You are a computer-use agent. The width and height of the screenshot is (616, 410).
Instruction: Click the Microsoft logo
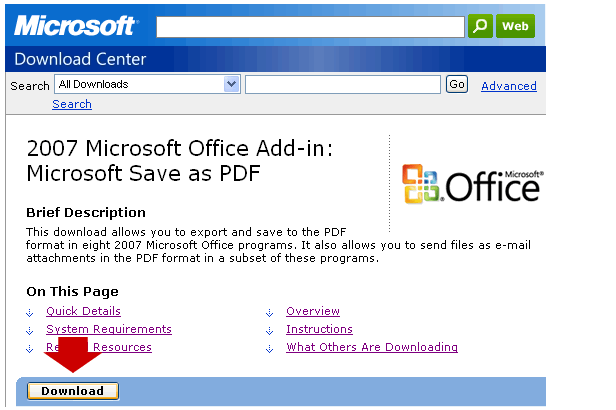[x=74, y=25]
